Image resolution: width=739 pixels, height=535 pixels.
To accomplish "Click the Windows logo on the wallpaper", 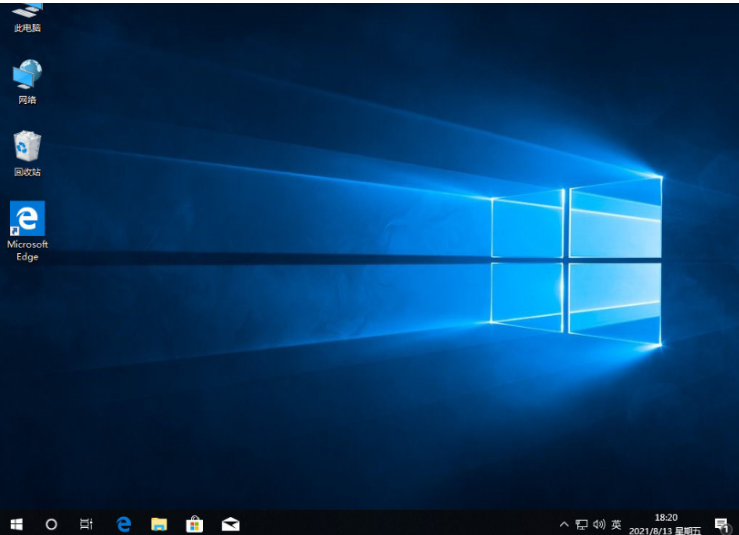I will [576, 262].
